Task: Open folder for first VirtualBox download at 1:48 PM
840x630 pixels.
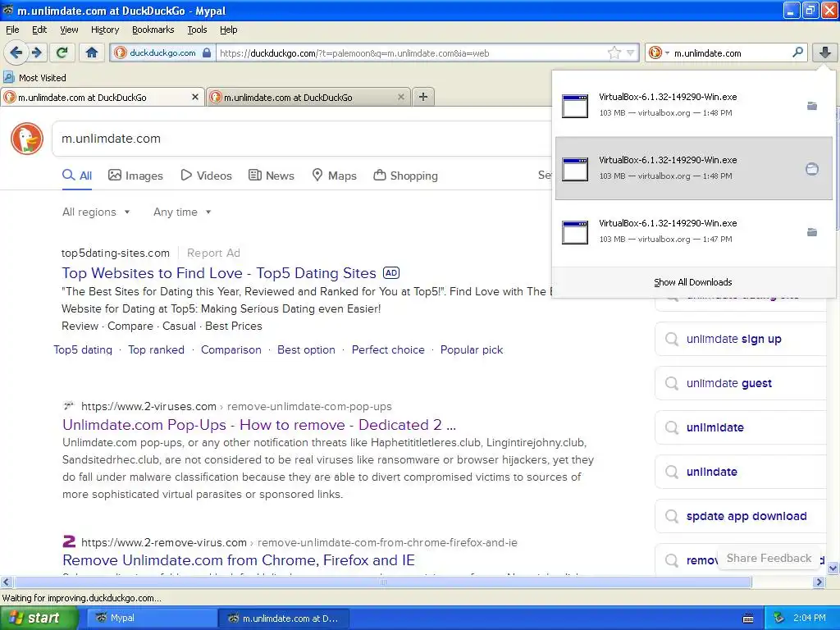Action: tap(812, 106)
